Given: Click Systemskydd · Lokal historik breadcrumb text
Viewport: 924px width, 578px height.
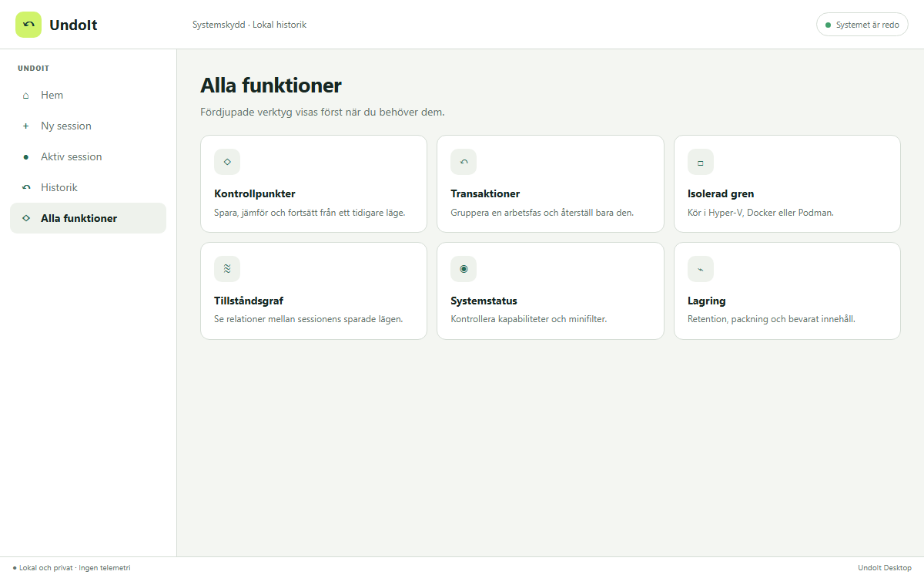Looking at the screenshot, I should [249, 25].
